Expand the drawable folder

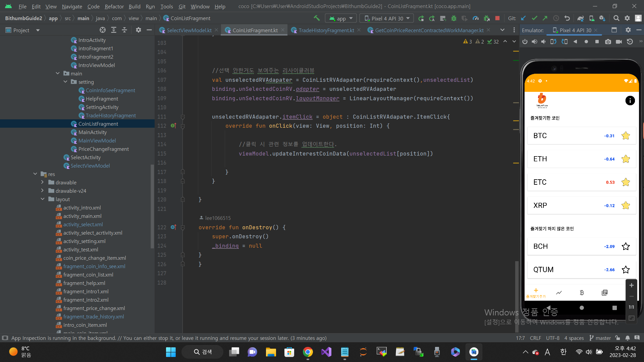pyautogui.click(x=43, y=182)
